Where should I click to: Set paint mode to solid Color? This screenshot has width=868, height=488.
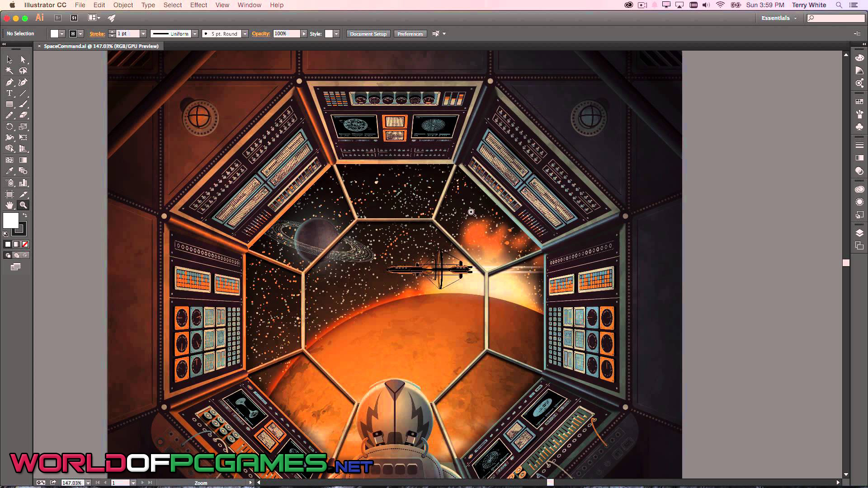8,244
